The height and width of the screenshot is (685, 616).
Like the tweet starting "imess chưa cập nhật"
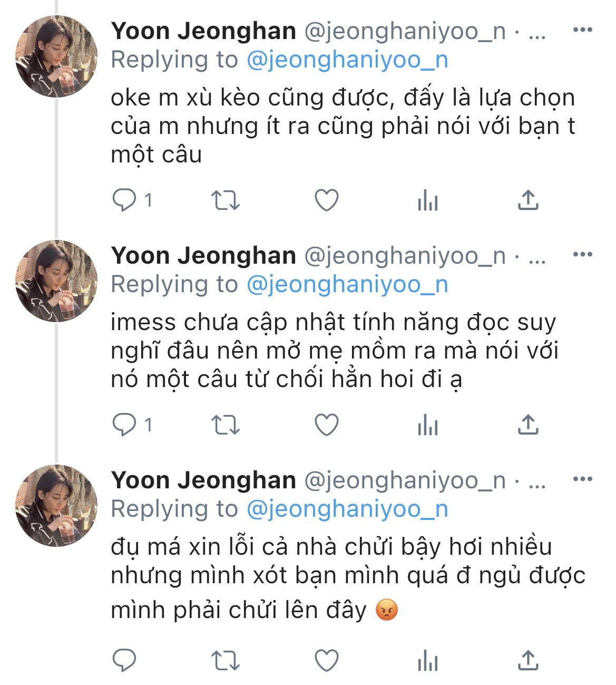point(326,425)
